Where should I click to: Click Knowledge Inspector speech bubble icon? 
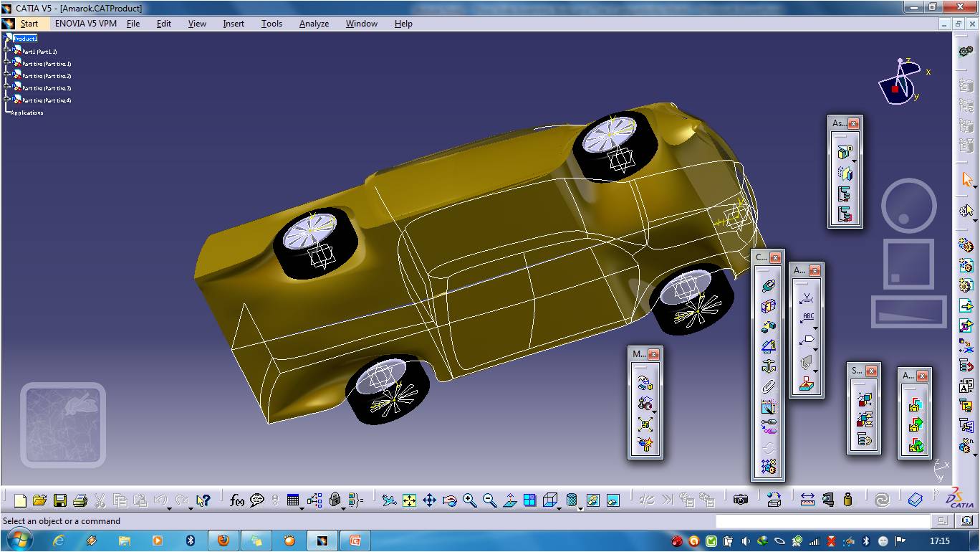point(257,500)
